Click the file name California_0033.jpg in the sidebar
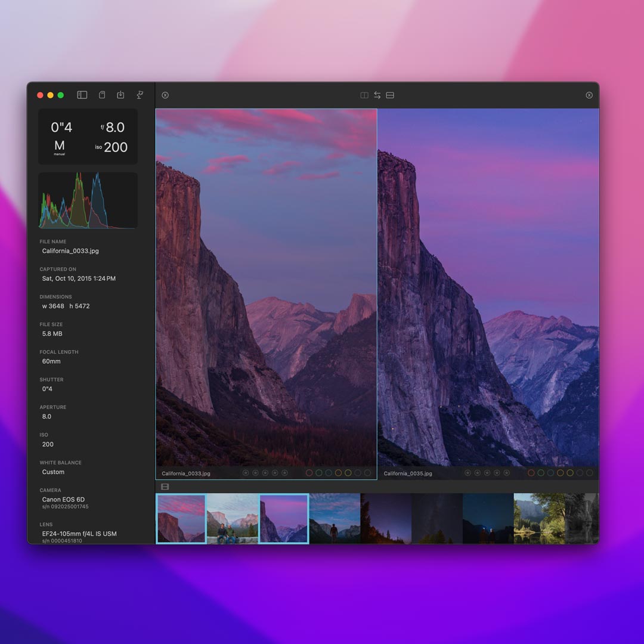The image size is (644, 644). [70, 251]
